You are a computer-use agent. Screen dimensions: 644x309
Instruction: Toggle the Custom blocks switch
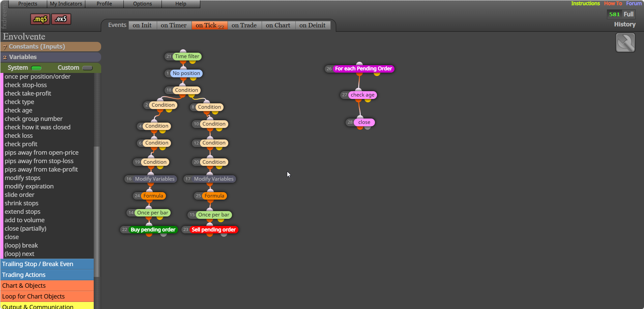pos(87,68)
